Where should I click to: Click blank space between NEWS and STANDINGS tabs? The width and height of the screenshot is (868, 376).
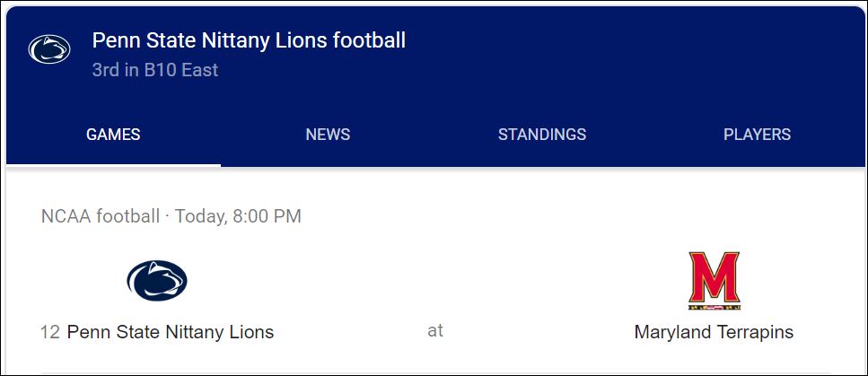424,135
